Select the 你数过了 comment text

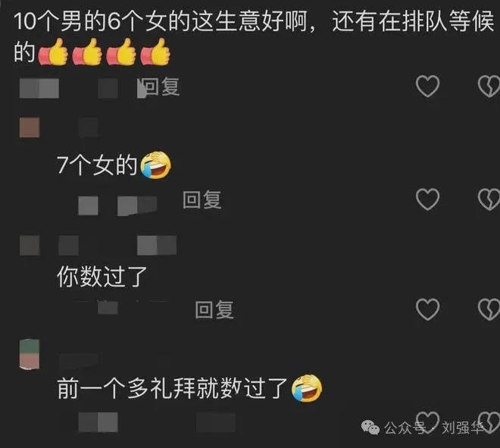(x=102, y=277)
